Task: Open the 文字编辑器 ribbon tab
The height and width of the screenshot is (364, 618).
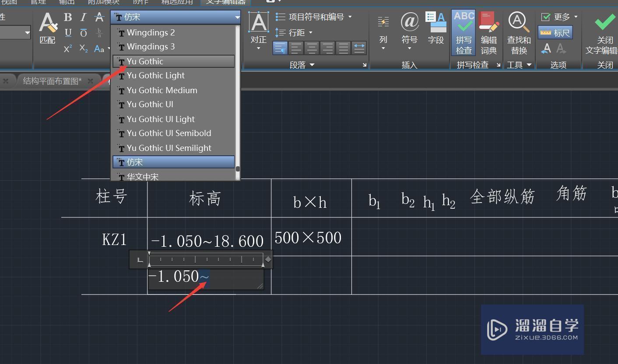Action: tap(226, 2)
